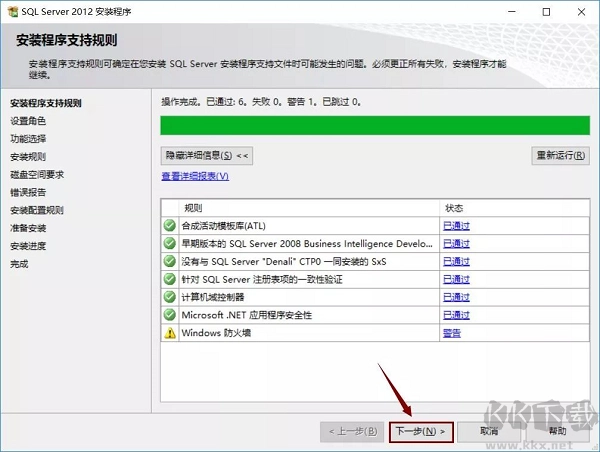The width and height of the screenshot is (600, 452).
Task: Select 设置角色 step in left sidebar
Action: coord(28,121)
